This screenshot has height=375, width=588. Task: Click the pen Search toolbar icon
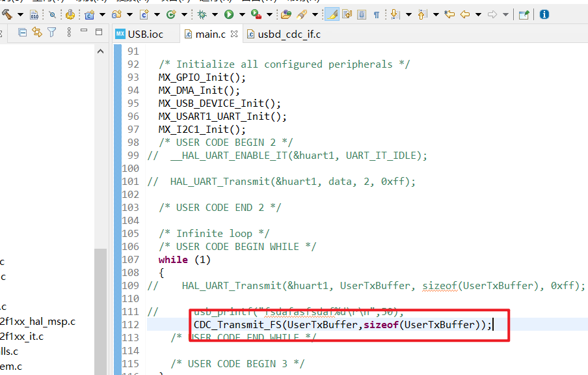(x=302, y=14)
